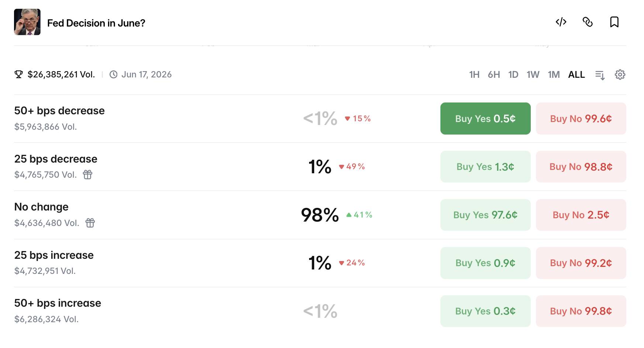Bookmark the Fed Decision market
Image resolution: width=644 pixels, height=348 pixels.
[614, 22]
